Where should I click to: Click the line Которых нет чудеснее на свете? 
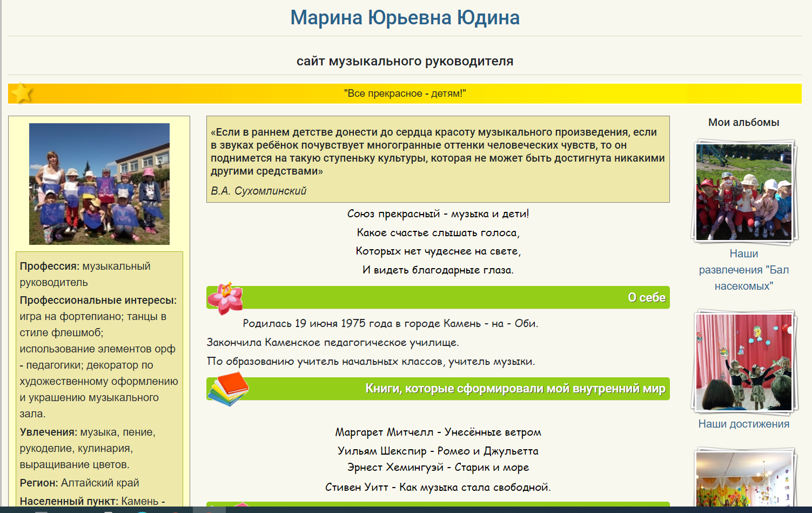click(x=438, y=251)
